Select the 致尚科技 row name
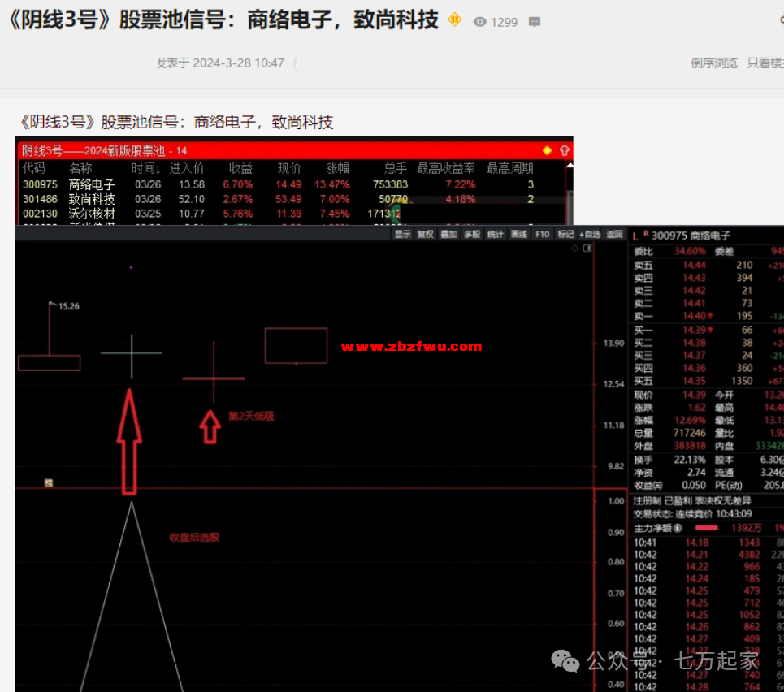Screen dimensions: 784x692 92,199
